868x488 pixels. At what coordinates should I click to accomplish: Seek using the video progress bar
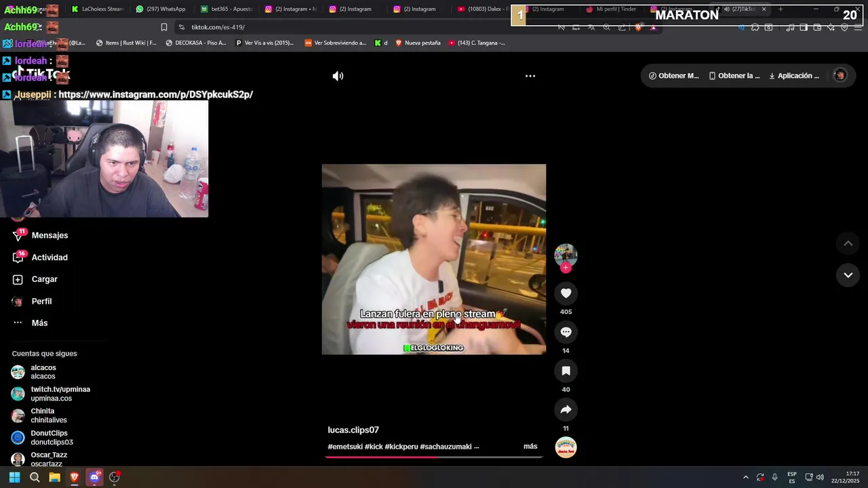coord(434,457)
